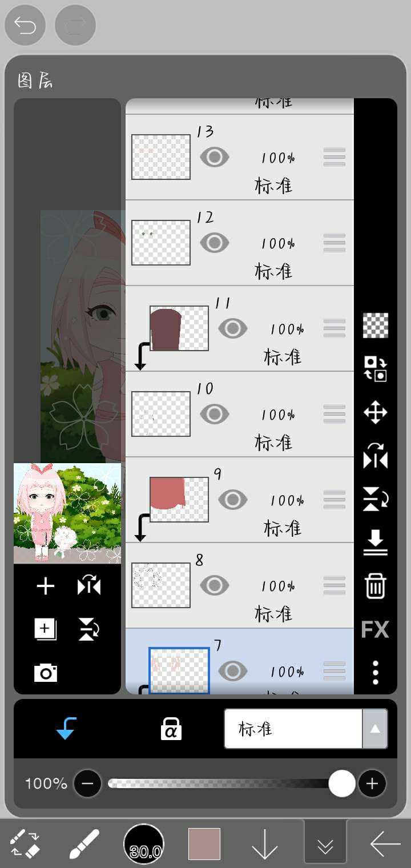
Task: Hide layer 13 using its eye icon
Action: pos(214,157)
